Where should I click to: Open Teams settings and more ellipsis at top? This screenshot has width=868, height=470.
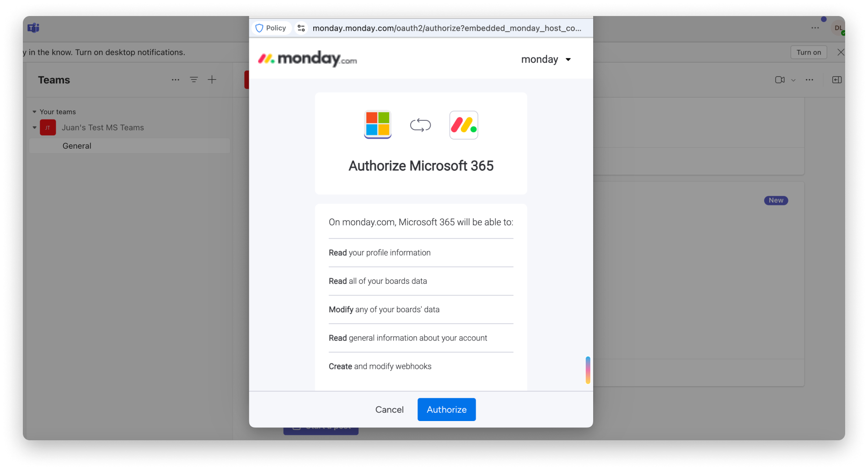815,28
